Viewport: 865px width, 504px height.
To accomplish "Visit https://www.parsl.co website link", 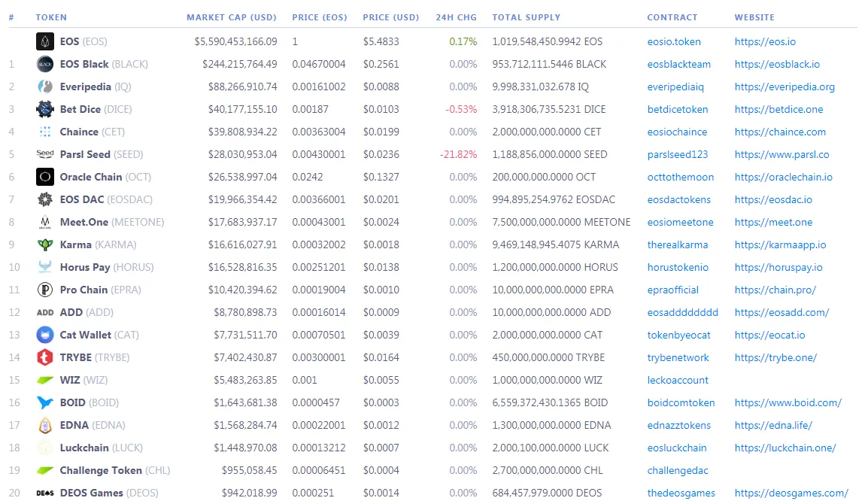I will coord(782,154).
